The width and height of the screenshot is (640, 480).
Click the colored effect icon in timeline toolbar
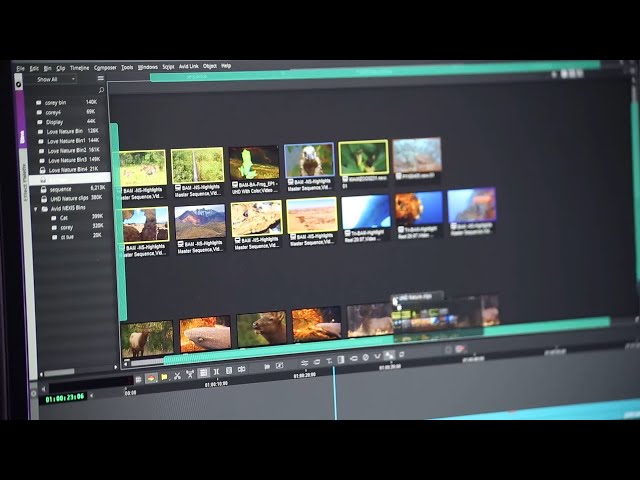tap(151, 378)
